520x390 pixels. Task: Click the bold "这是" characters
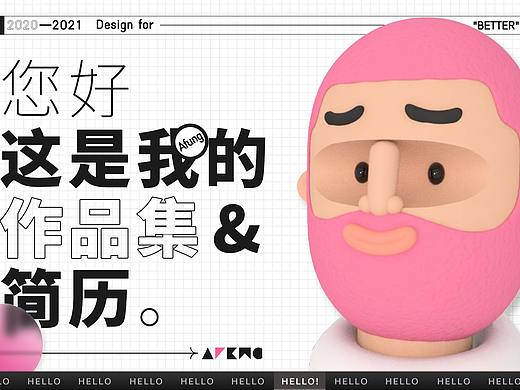coord(66,158)
